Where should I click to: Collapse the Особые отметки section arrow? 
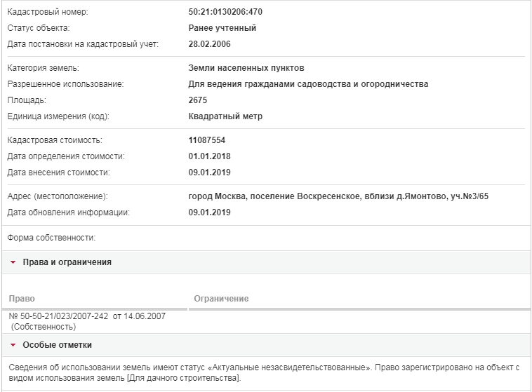click(13, 345)
